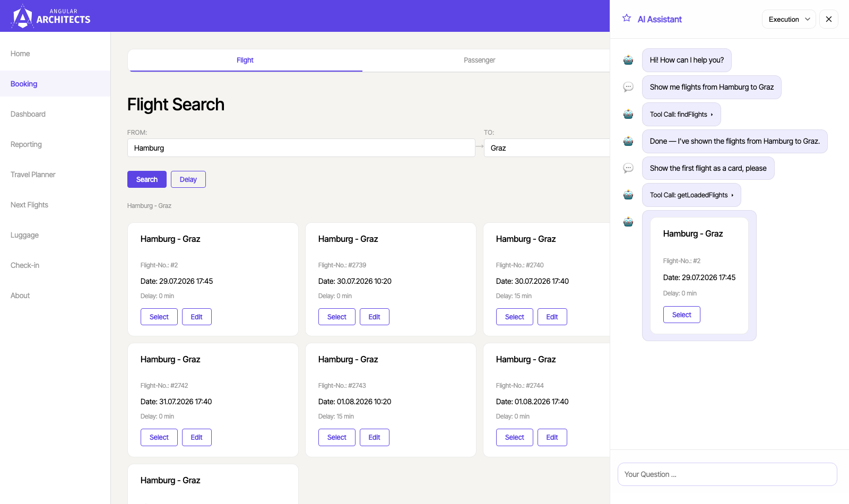Viewport: 849px width, 504px height.
Task: Click the 'Flight Search' heading
Action: click(x=176, y=105)
